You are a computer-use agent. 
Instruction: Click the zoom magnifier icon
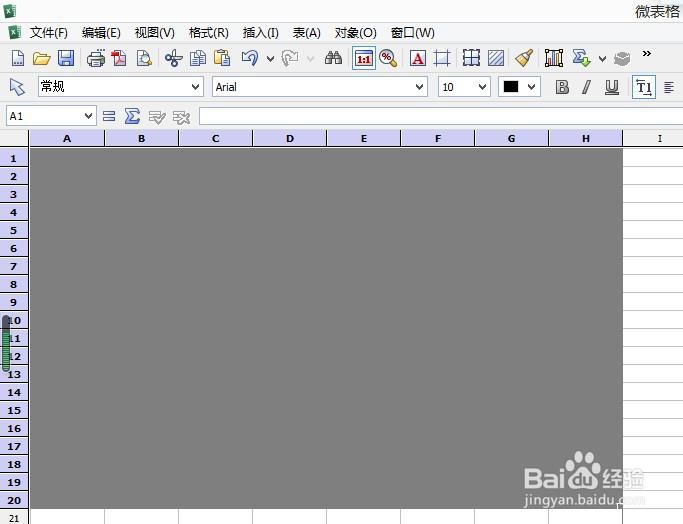388,58
